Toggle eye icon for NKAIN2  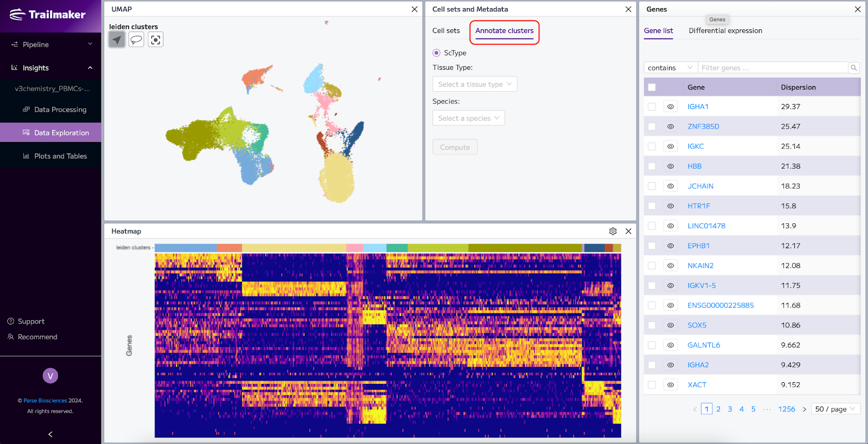coord(671,266)
